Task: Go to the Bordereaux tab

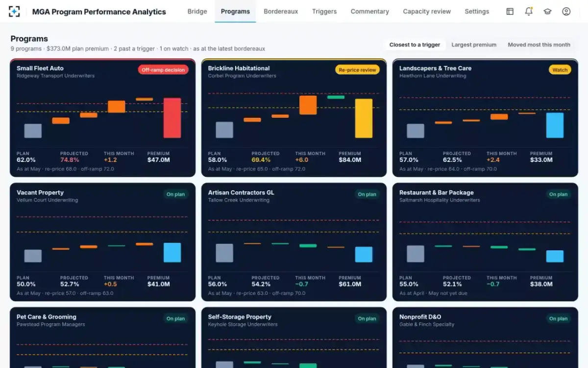Action: click(x=281, y=11)
